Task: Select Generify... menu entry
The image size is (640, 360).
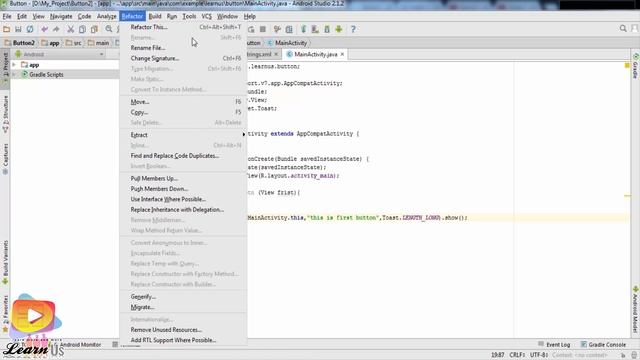Action: point(184,297)
